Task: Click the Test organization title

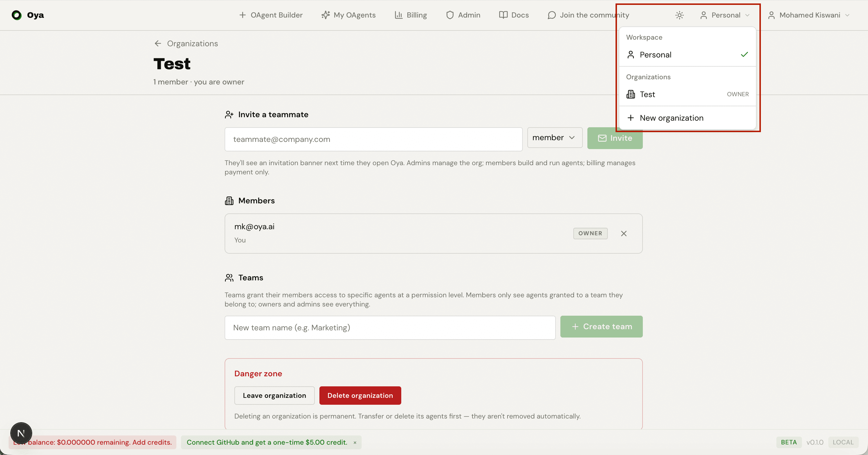Action: coord(172,64)
